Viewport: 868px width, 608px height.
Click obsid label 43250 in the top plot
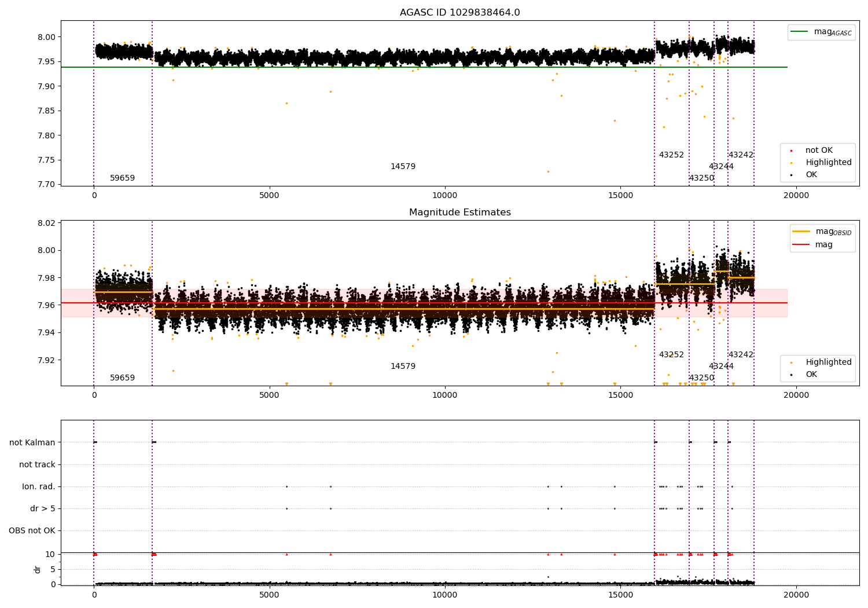pyautogui.click(x=701, y=178)
